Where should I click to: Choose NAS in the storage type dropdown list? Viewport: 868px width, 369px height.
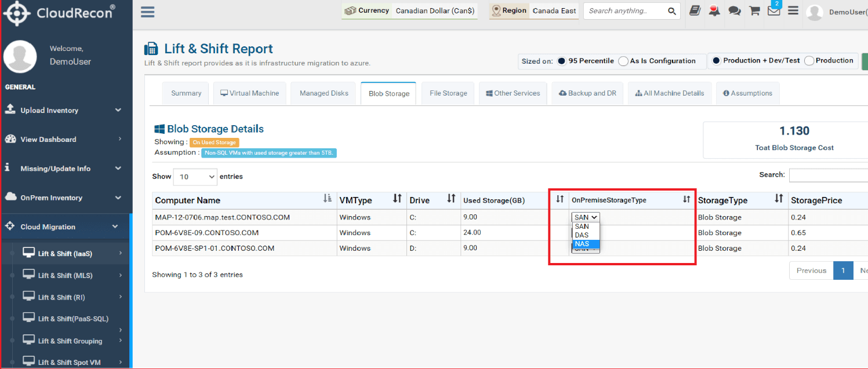[x=585, y=244]
